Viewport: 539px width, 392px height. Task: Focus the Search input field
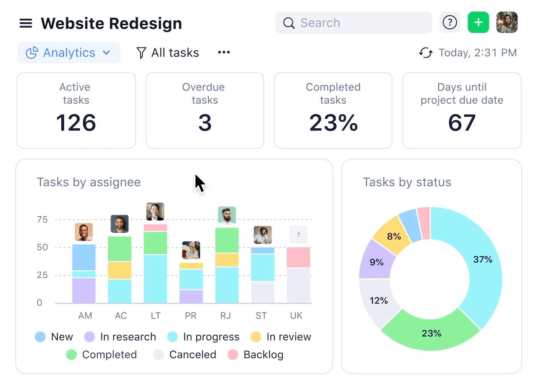click(360, 23)
